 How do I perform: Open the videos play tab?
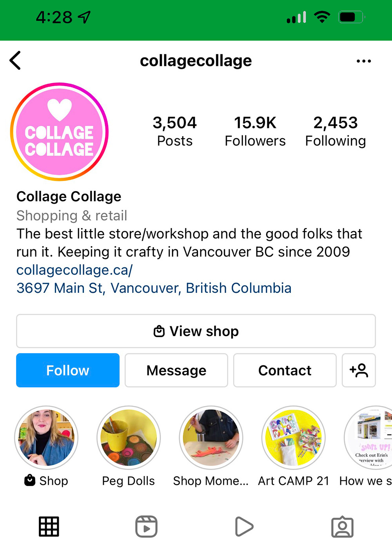click(244, 526)
